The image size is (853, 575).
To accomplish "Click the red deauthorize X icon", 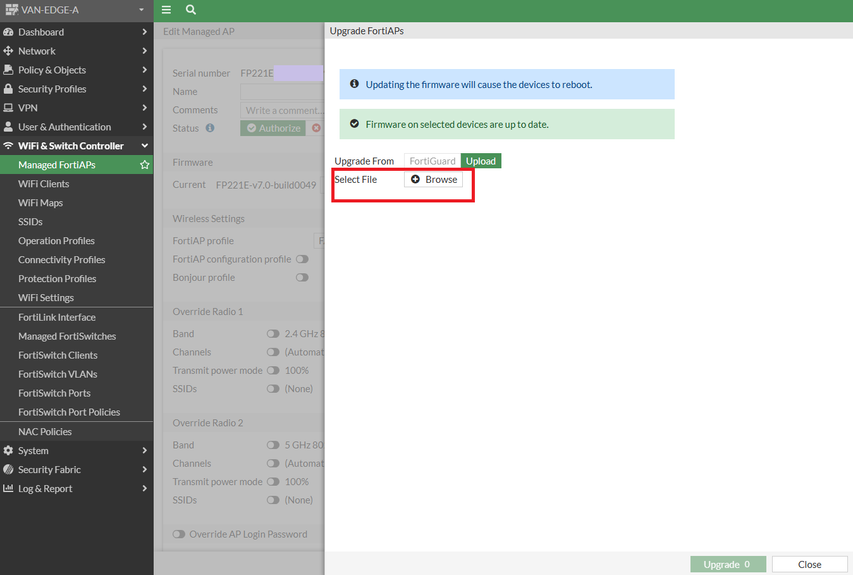I will pos(316,128).
